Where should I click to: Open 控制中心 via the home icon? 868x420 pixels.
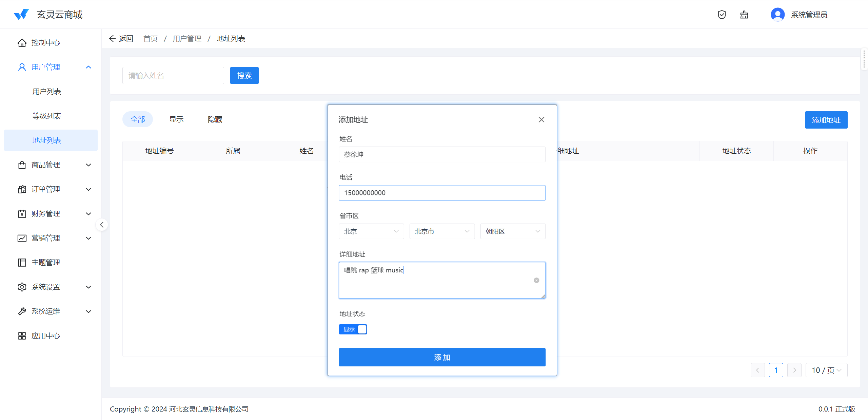pos(22,43)
